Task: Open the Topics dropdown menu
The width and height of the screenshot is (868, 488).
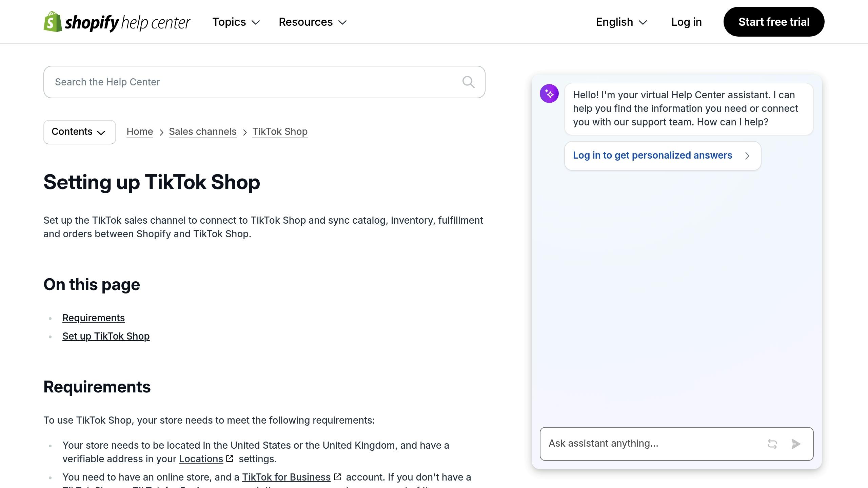Action: click(236, 22)
